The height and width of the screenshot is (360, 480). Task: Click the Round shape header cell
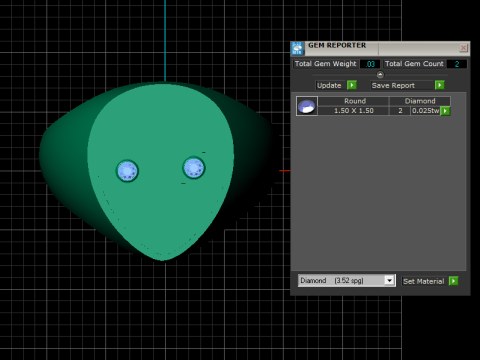pyautogui.click(x=355, y=101)
